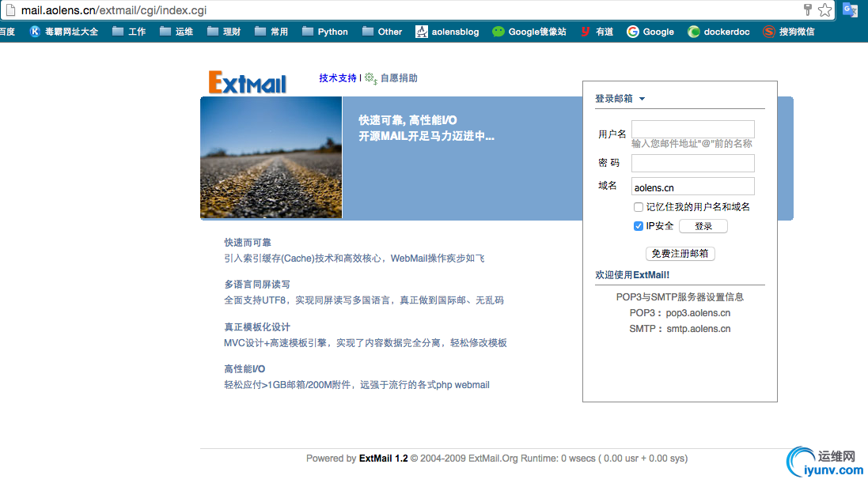Click the 快速可靠, 高性能I/O banner text

[407, 120]
